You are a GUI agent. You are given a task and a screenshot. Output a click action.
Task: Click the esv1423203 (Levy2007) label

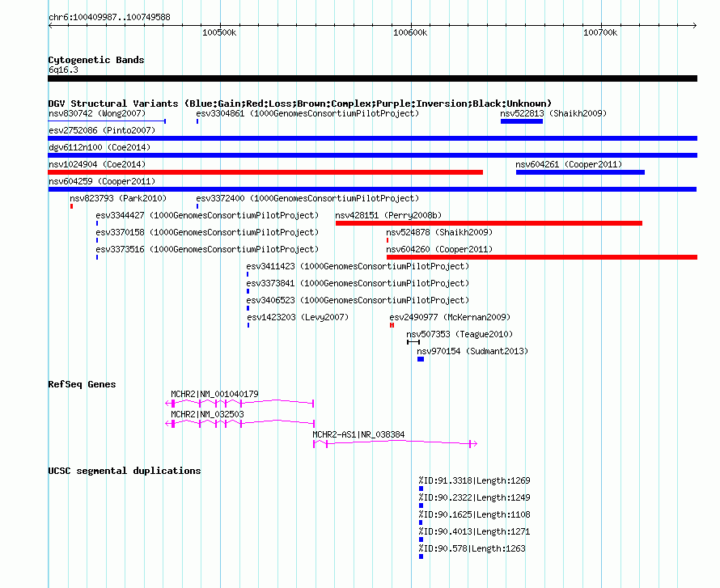point(298,317)
